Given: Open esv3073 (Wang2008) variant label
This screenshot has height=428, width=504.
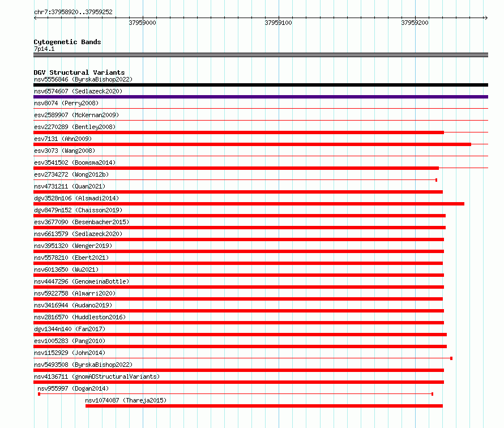Looking at the screenshot, I should click(65, 151).
